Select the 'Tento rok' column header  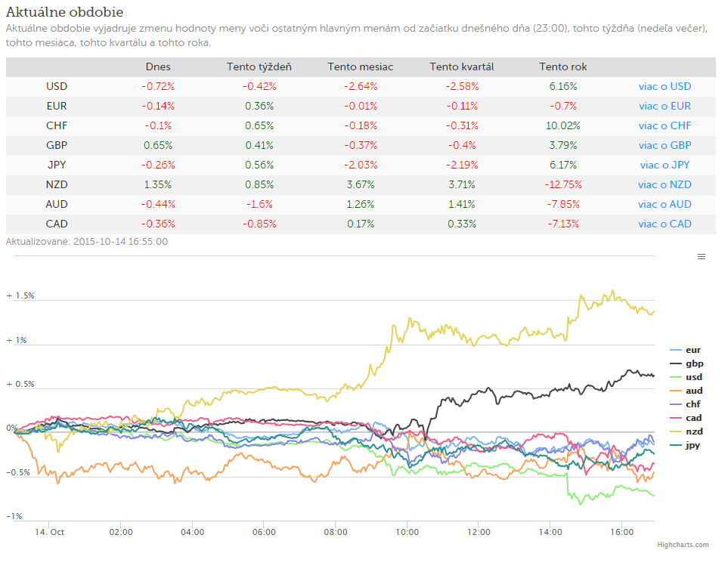[x=562, y=66]
